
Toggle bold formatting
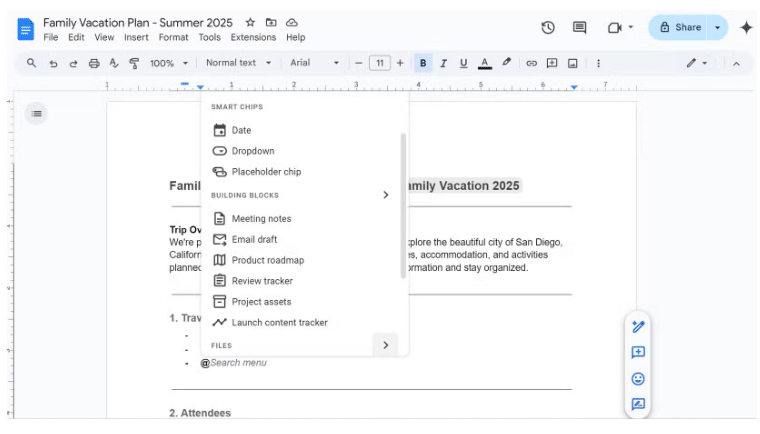click(x=423, y=63)
